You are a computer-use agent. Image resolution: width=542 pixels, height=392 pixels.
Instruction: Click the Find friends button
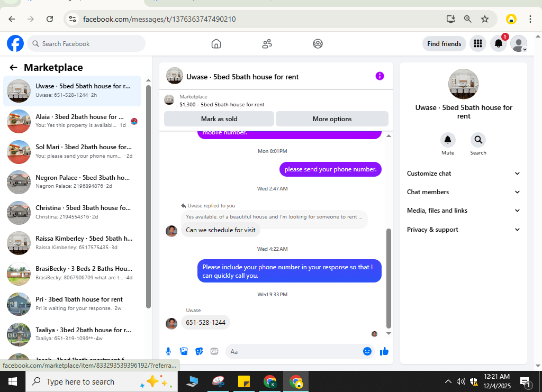(x=444, y=44)
